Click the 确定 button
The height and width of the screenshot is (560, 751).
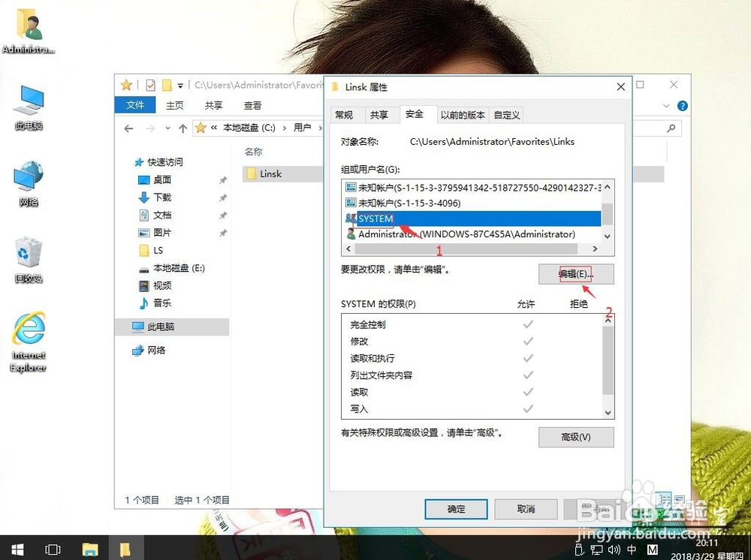click(x=456, y=509)
